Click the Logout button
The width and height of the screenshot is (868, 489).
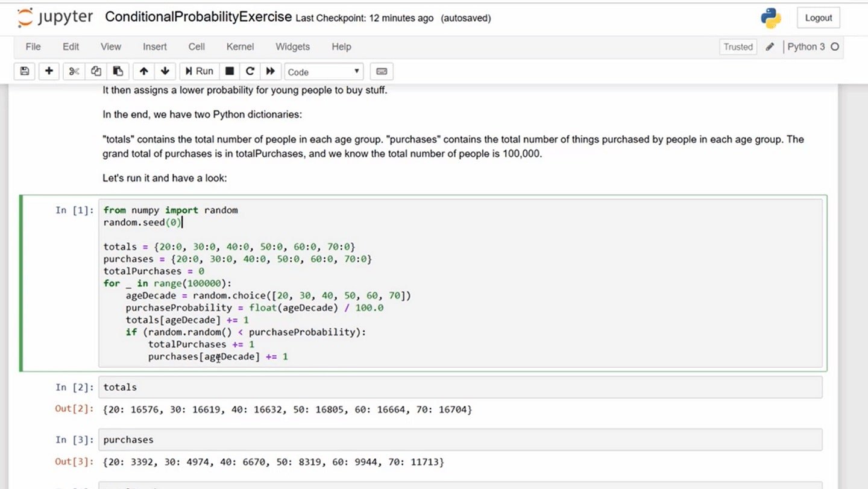click(x=818, y=17)
